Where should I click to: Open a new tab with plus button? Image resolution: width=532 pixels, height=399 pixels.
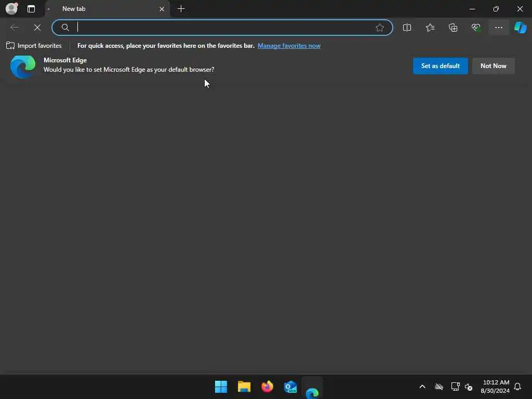click(x=181, y=9)
